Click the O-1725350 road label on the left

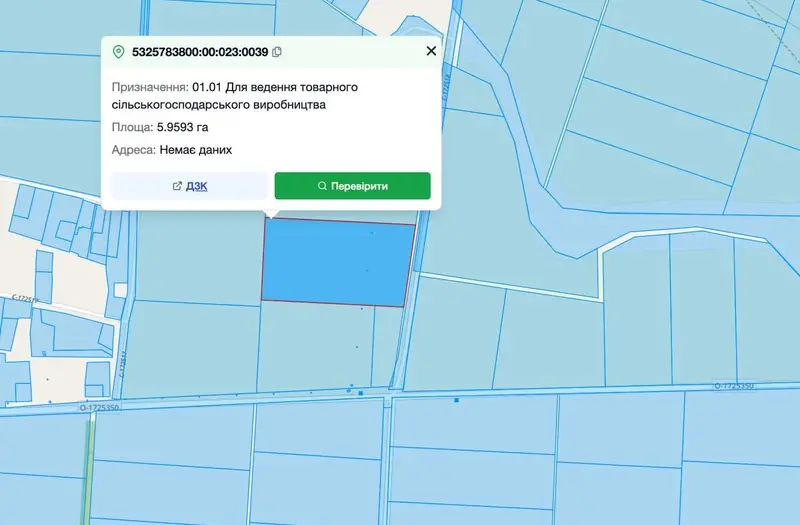[99, 408]
